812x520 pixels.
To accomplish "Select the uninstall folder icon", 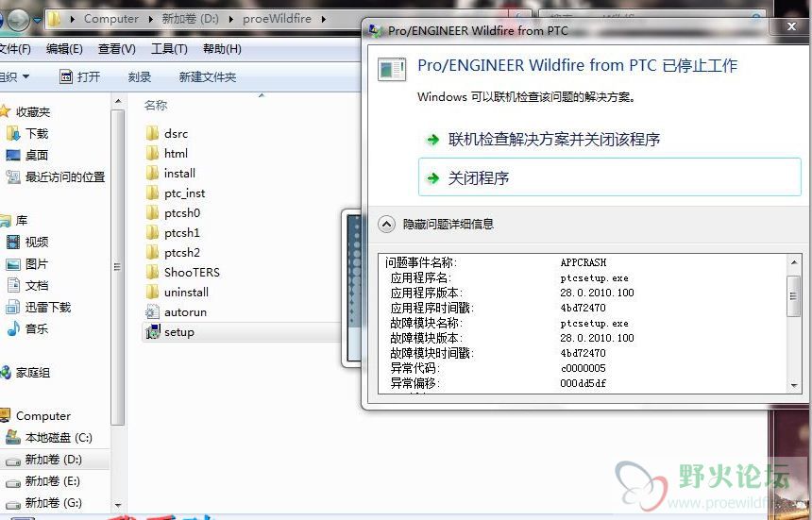I will 152,293.
